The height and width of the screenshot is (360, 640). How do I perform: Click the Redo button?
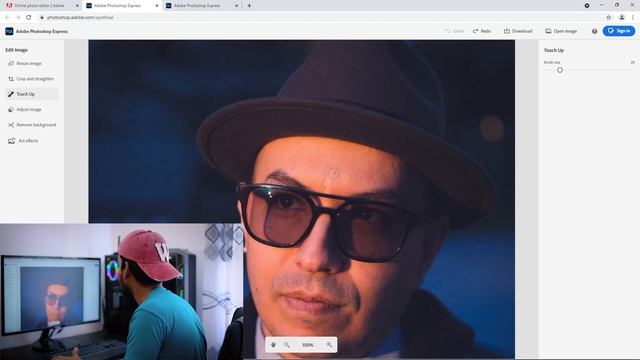pos(482,31)
